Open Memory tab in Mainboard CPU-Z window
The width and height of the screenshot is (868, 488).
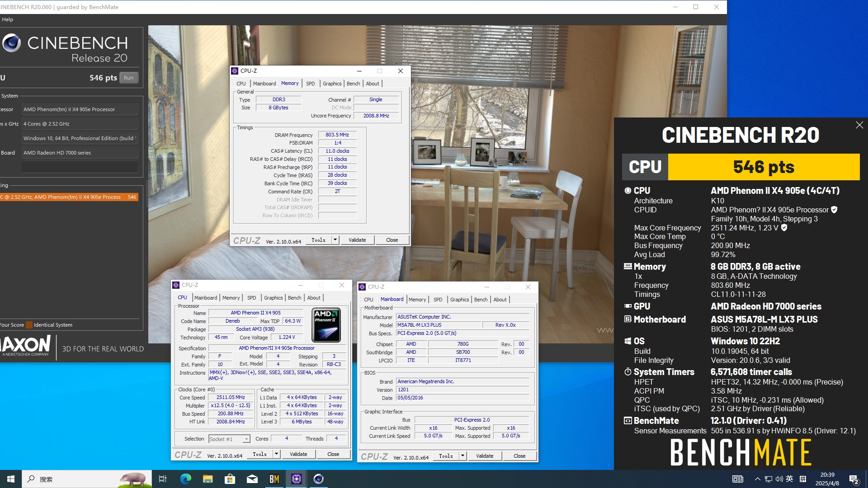(417, 300)
